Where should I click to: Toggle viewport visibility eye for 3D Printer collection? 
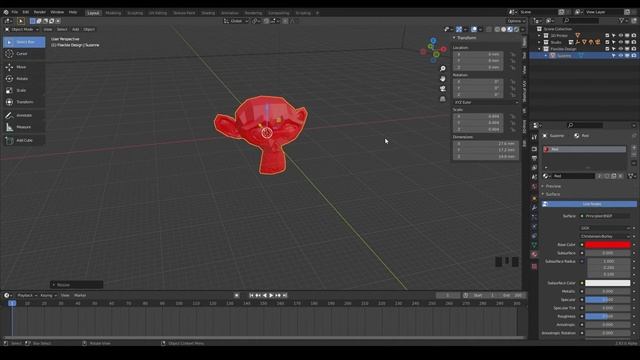(621, 36)
